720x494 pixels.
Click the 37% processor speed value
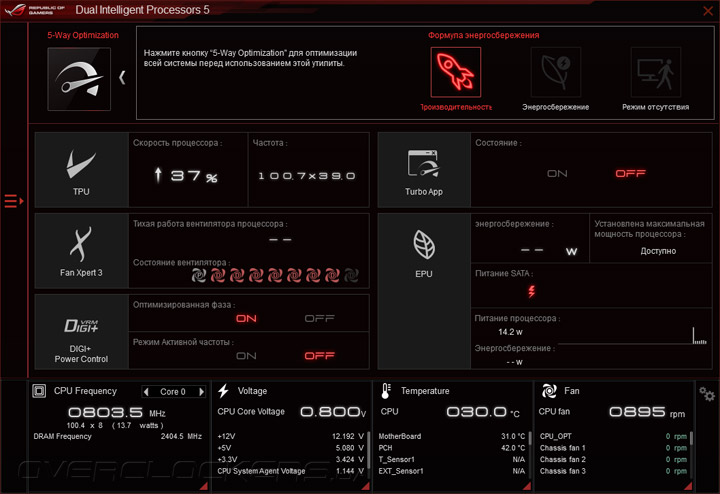186,176
